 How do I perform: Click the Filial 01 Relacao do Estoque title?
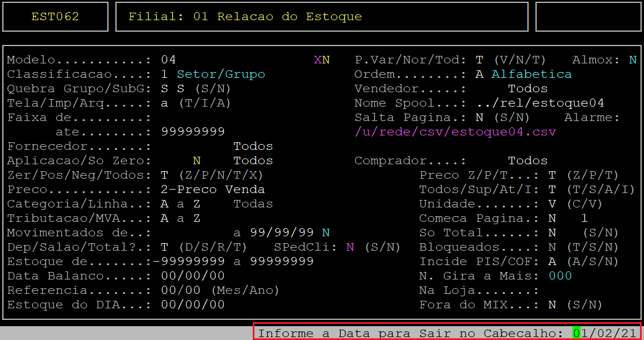(x=245, y=17)
